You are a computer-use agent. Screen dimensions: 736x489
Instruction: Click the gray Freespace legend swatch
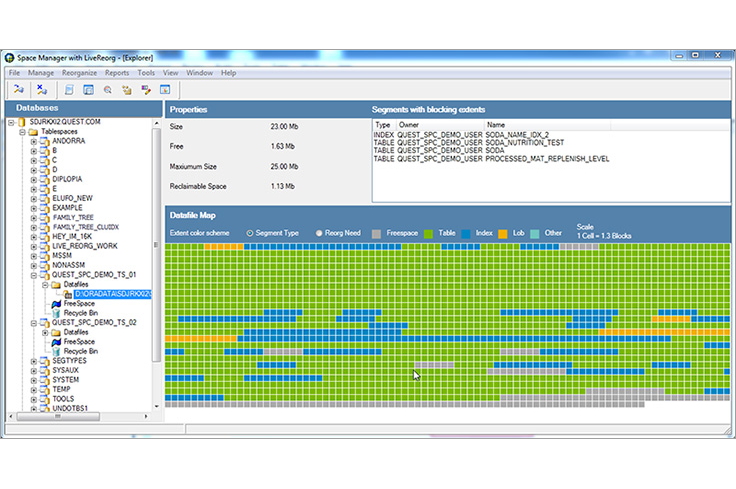click(376, 234)
